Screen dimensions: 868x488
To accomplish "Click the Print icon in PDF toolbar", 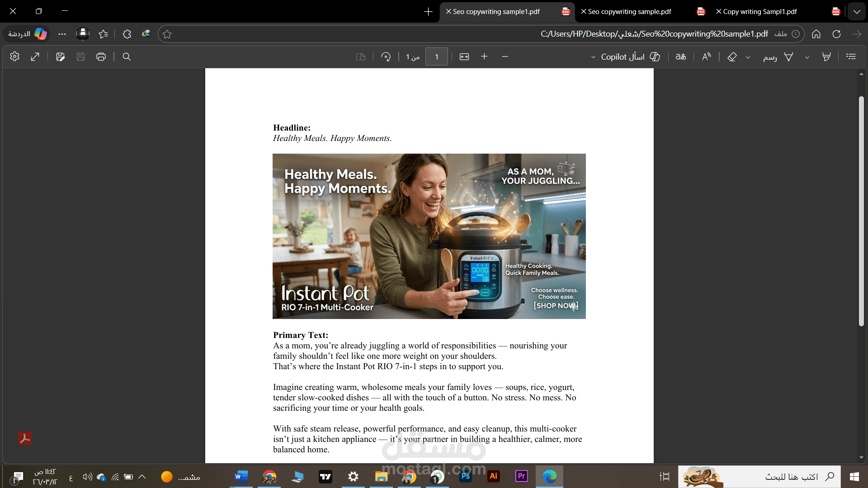I will [101, 56].
